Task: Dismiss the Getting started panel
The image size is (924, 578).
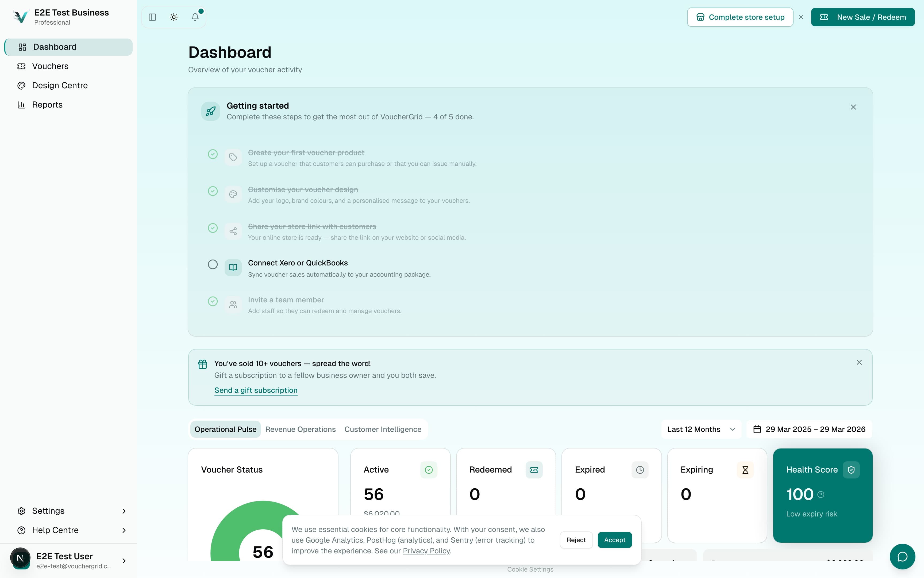Action: [853, 107]
